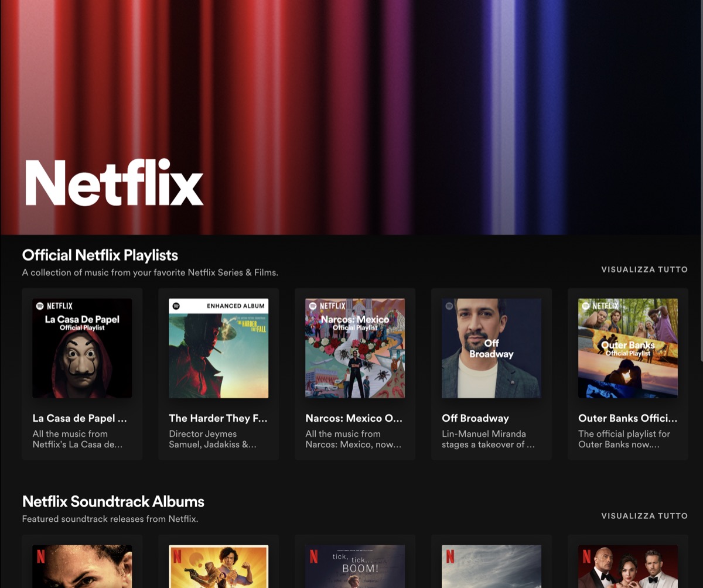Click Spotify logo on Off Broadway cover
Viewport: 703px width, 588px height.
(x=449, y=306)
